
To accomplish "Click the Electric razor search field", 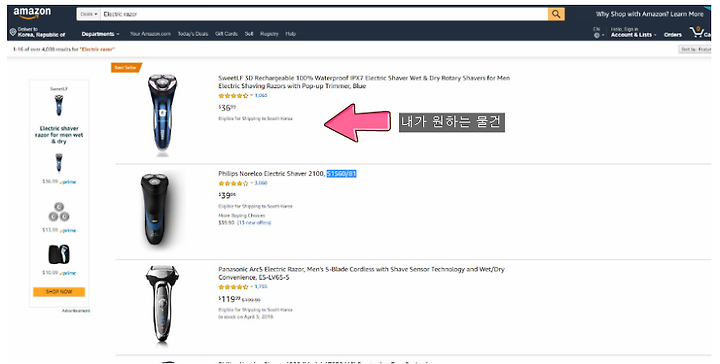I will (324, 14).
